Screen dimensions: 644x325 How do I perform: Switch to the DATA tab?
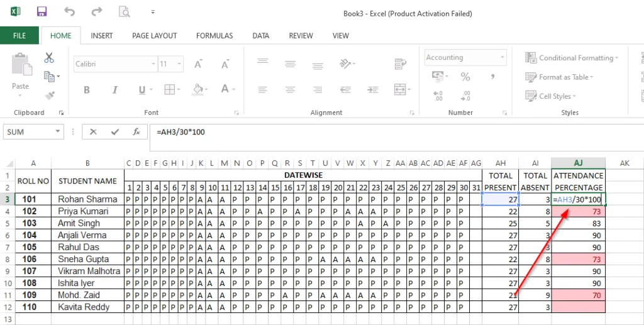point(261,36)
